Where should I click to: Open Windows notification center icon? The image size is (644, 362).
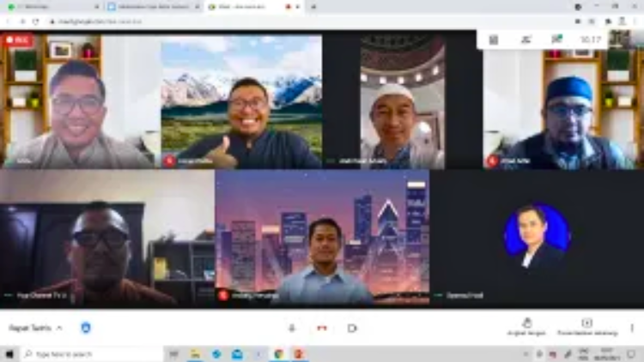tap(632, 353)
